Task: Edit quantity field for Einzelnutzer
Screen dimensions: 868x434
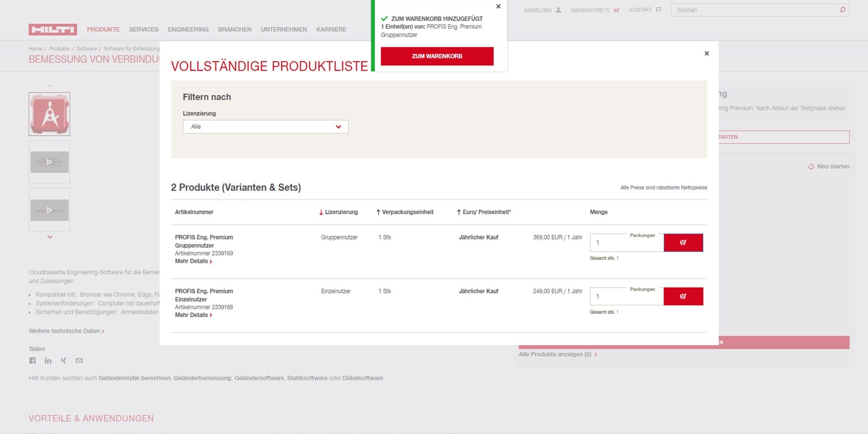Action: tap(627, 297)
